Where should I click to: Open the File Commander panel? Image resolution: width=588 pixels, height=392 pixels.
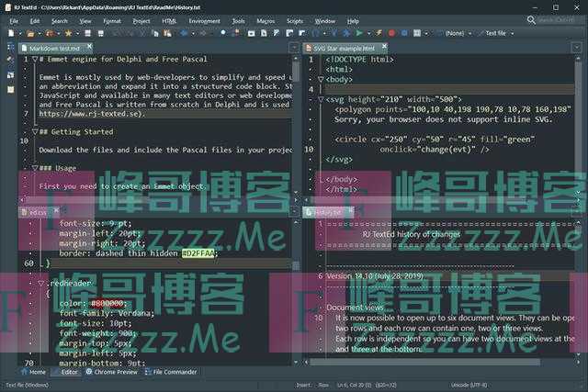[170, 372]
